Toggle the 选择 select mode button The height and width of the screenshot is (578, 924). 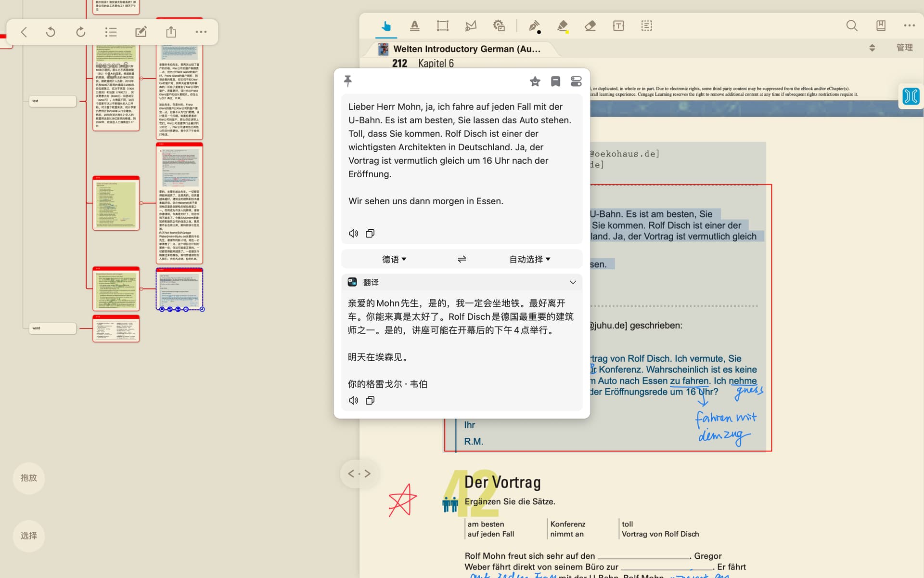29,536
